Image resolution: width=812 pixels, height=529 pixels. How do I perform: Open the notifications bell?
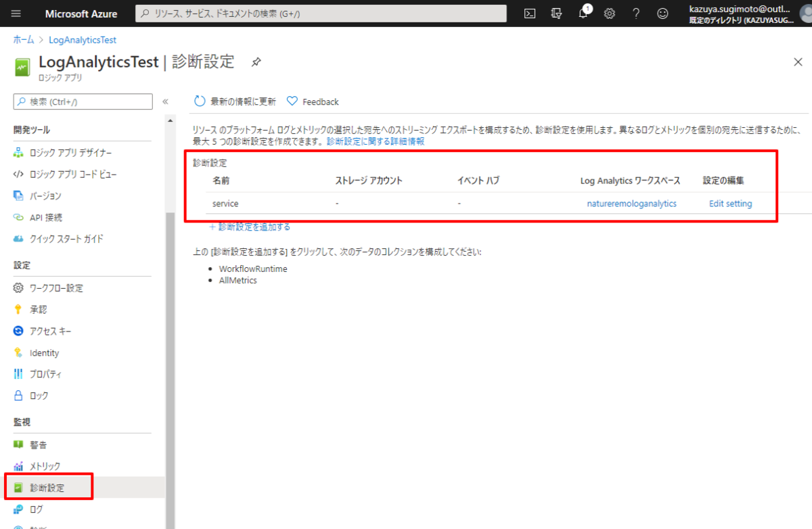click(583, 14)
